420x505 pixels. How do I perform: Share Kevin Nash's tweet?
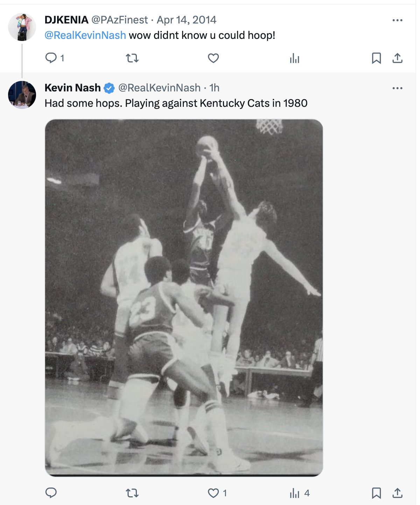coord(397,493)
